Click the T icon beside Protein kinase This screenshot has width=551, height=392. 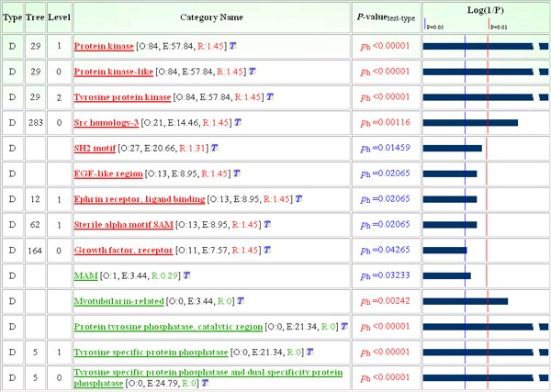pyautogui.click(x=232, y=46)
